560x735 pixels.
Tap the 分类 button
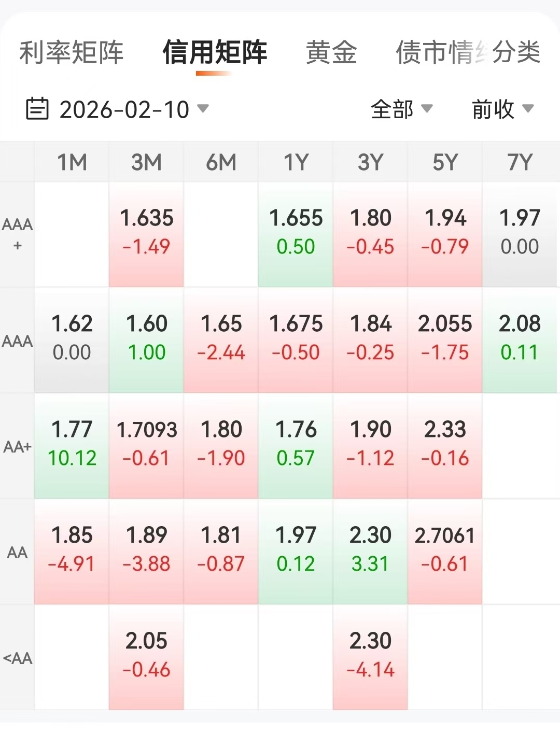point(516,52)
